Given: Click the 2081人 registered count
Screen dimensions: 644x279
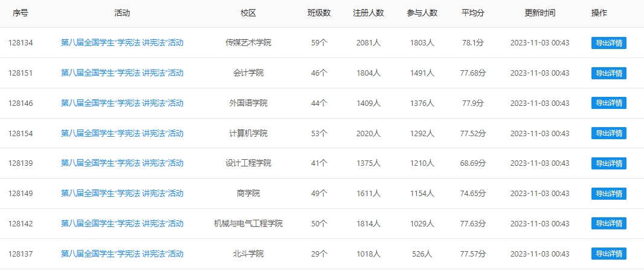Looking at the screenshot, I should 369,43.
